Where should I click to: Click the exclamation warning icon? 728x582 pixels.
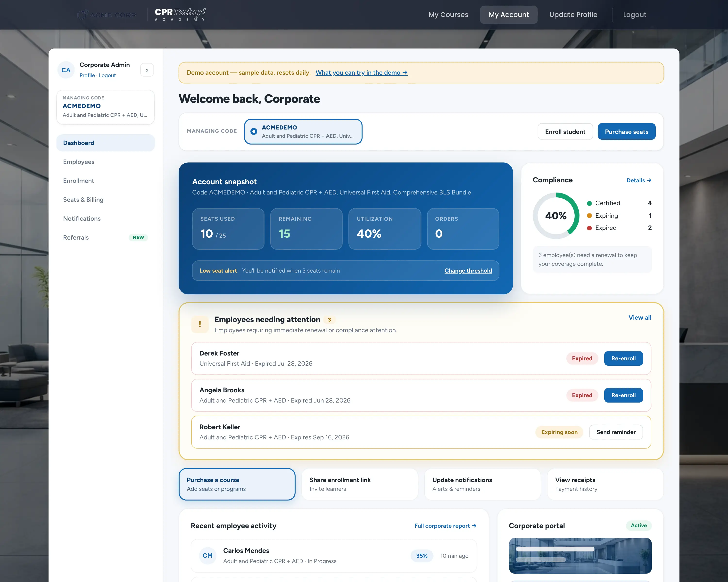[x=200, y=324]
